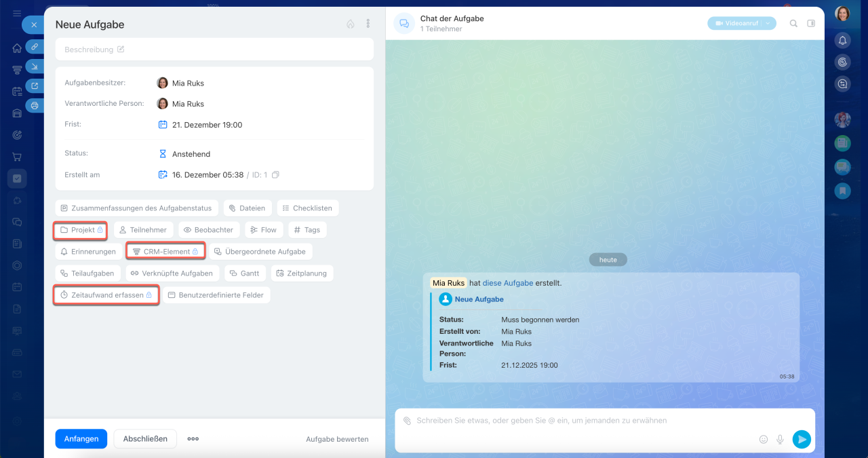Click Aufgabe bewerten link
Image resolution: width=868 pixels, height=458 pixels.
(337, 440)
